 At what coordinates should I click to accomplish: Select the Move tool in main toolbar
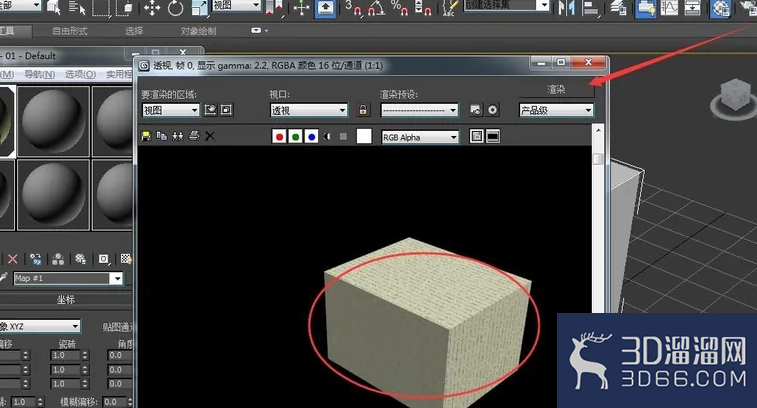[x=152, y=8]
